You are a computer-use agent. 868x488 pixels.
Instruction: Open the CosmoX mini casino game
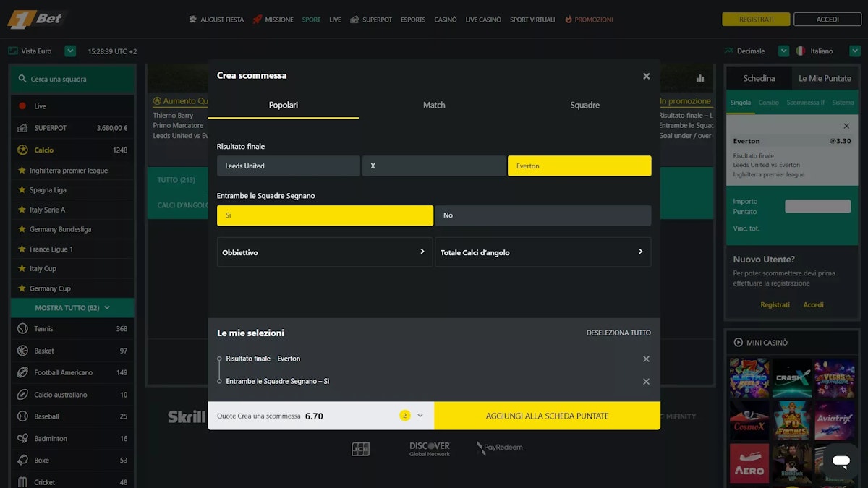click(x=749, y=421)
